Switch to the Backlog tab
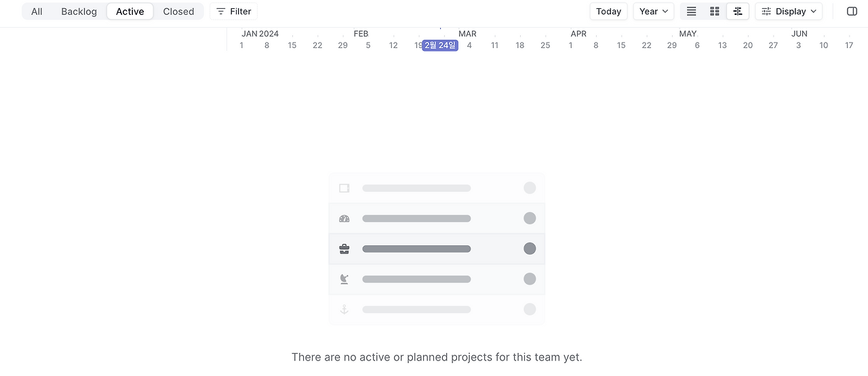The height and width of the screenshot is (376, 868). tap(79, 12)
